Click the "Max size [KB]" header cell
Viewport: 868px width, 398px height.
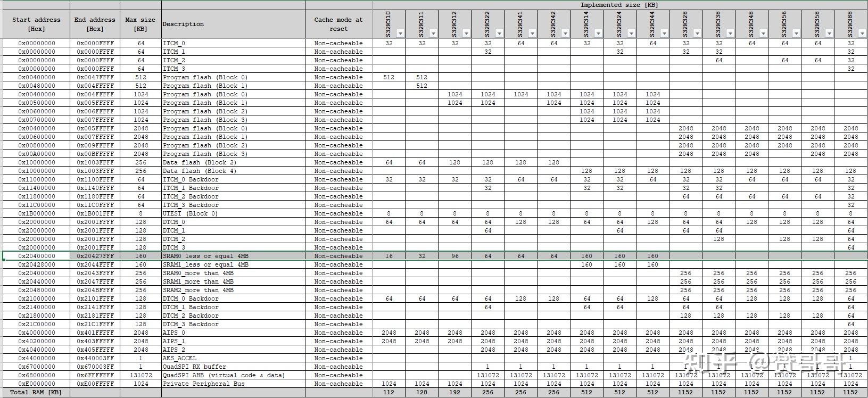[140, 24]
